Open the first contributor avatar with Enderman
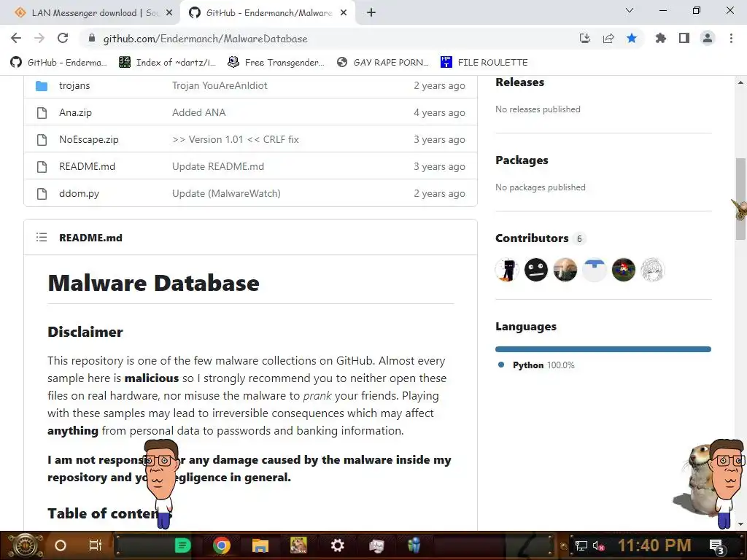 coord(507,270)
